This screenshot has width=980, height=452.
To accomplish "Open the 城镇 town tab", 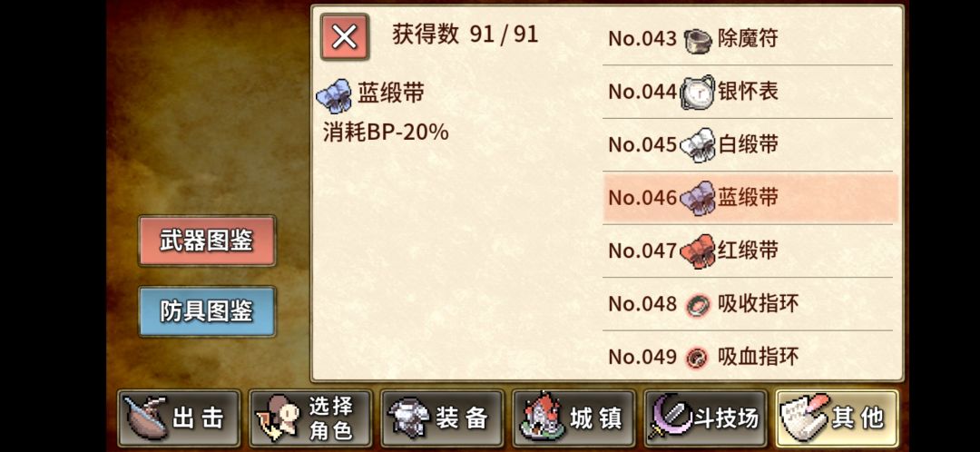I will pos(574,418).
